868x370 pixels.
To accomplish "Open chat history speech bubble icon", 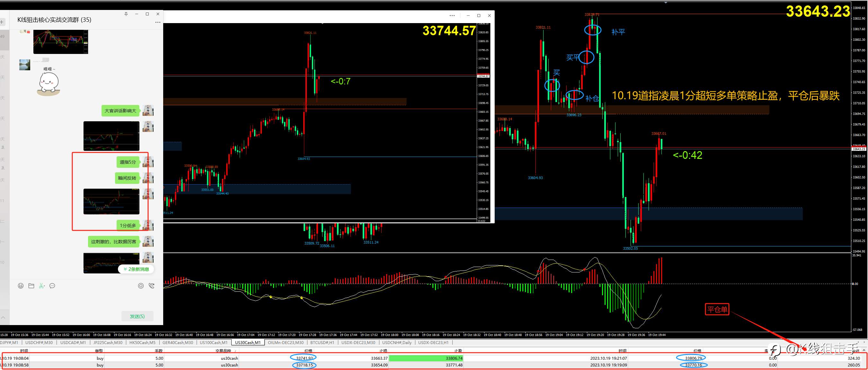I will tap(52, 286).
